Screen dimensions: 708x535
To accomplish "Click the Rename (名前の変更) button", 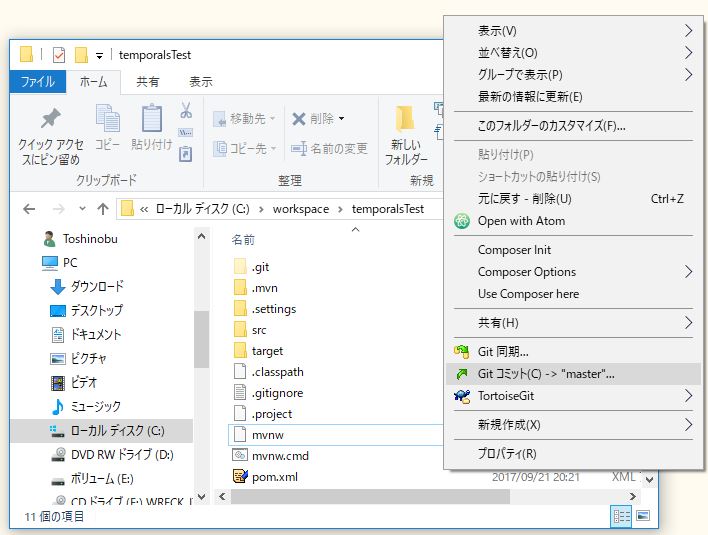I will 329,148.
